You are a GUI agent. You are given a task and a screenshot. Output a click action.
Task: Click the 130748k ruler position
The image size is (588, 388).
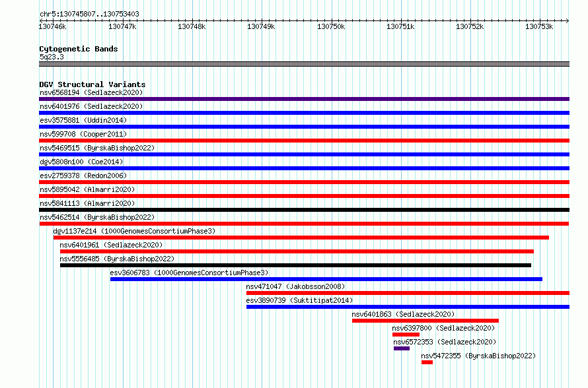tap(192, 26)
